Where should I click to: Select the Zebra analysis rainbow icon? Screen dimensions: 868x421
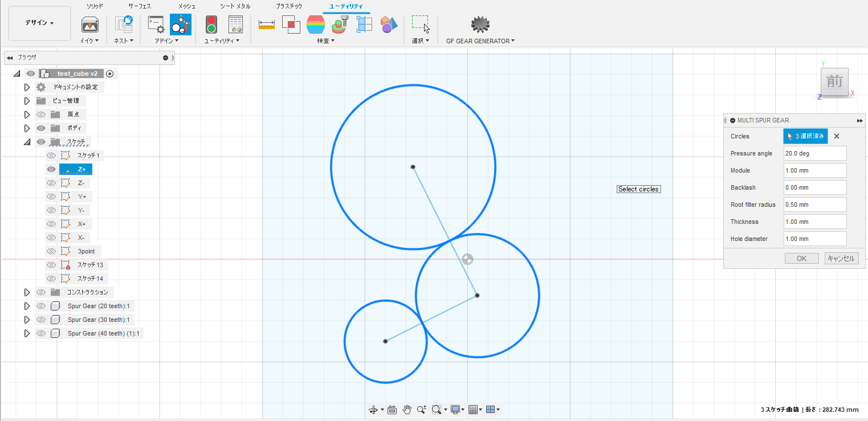click(x=316, y=24)
